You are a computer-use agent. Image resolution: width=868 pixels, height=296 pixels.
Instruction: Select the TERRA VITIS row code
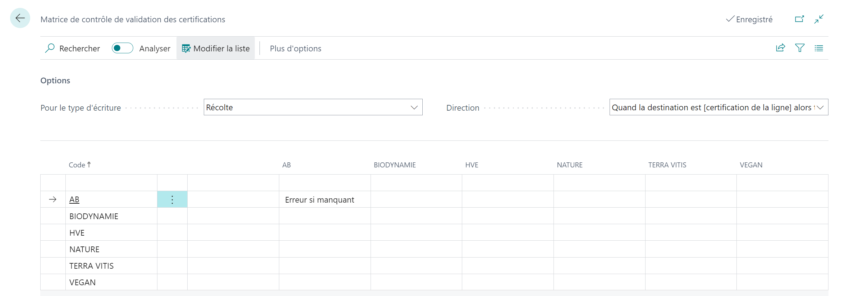(x=91, y=266)
